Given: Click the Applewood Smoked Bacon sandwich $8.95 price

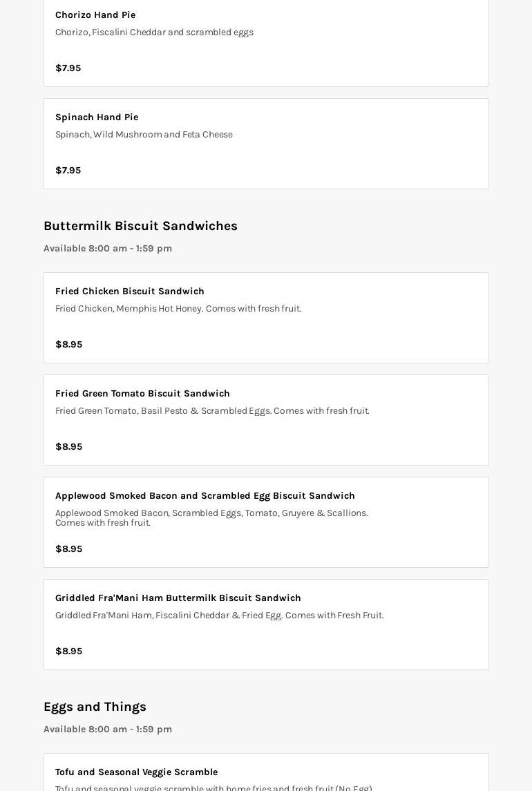Looking at the screenshot, I should [68, 549].
